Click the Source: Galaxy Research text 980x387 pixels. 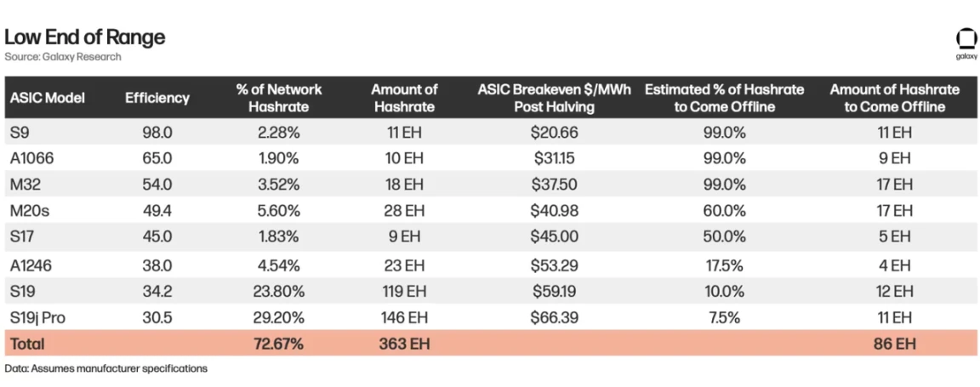(x=63, y=57)
